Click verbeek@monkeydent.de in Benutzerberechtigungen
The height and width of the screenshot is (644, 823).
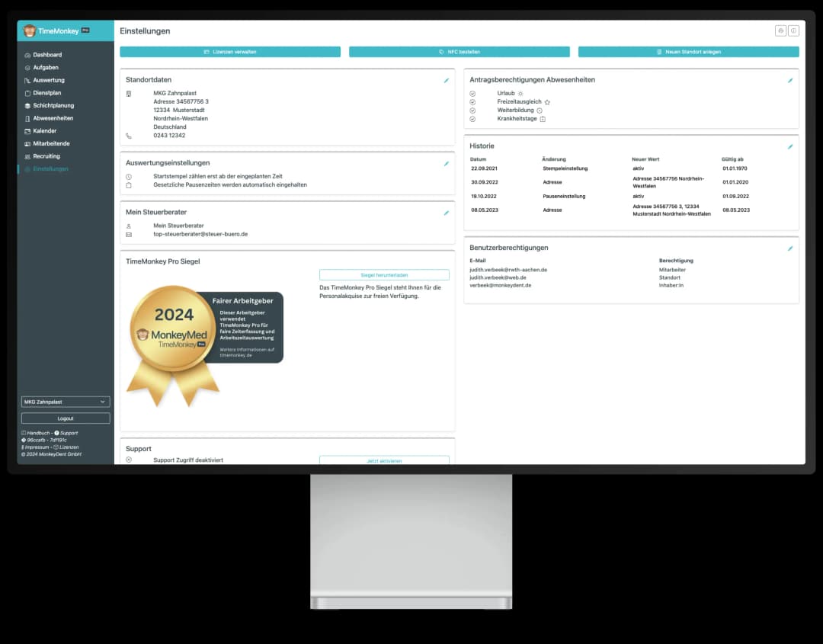point(500,286)
